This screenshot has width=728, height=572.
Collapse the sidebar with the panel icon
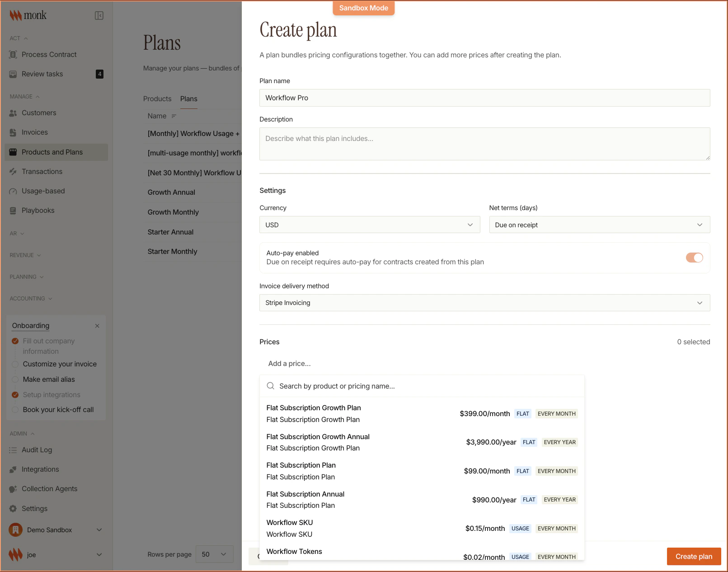[99, 16]
